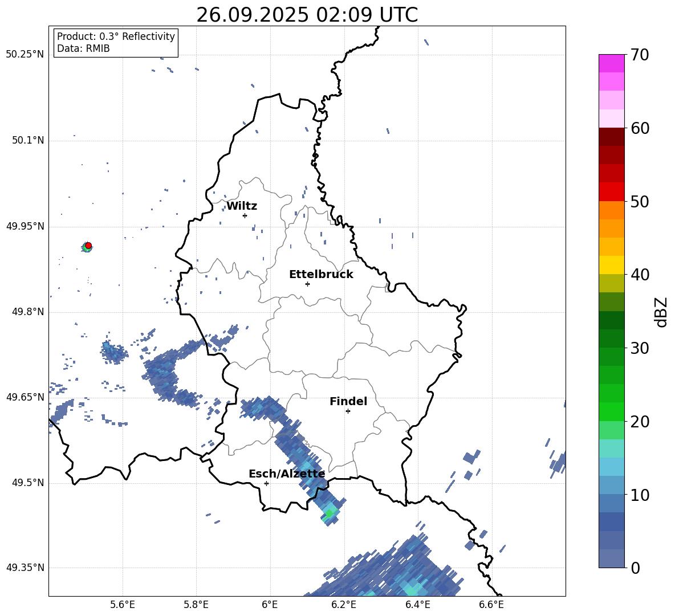The width and height of the screenshot is (675, 616).
Task: Click the colorbar value 10
Action: click(640, 495)
